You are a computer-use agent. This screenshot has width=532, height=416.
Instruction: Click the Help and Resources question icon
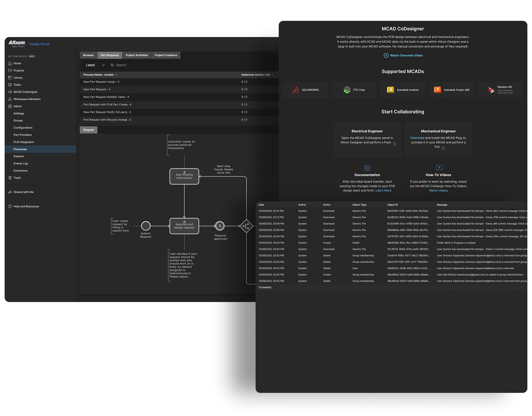click(10, 207)
